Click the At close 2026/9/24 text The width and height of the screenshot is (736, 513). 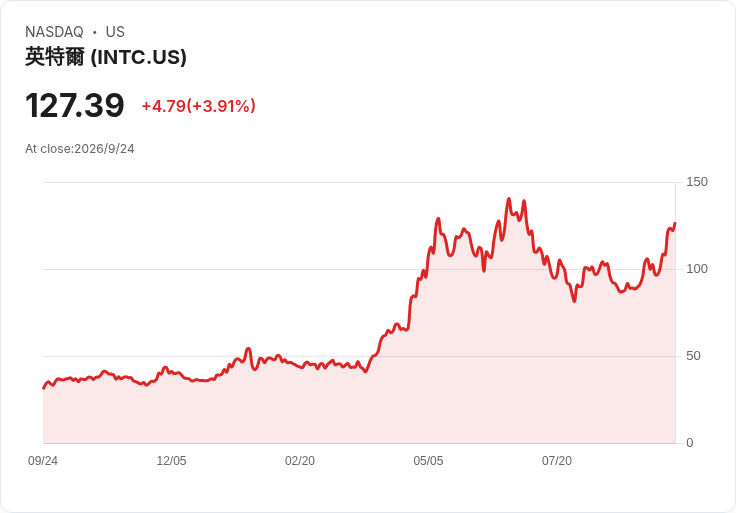coord(80,149)
